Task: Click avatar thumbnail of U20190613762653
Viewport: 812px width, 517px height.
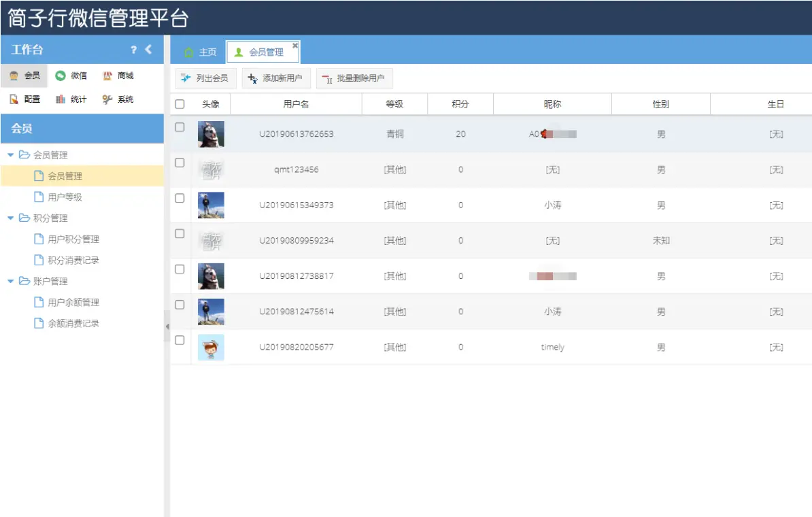Action: [211, 134]
